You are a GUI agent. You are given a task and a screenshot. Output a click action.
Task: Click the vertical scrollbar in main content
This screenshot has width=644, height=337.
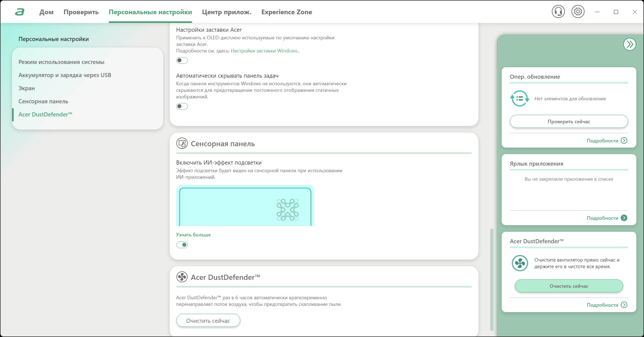pos(492,279)
